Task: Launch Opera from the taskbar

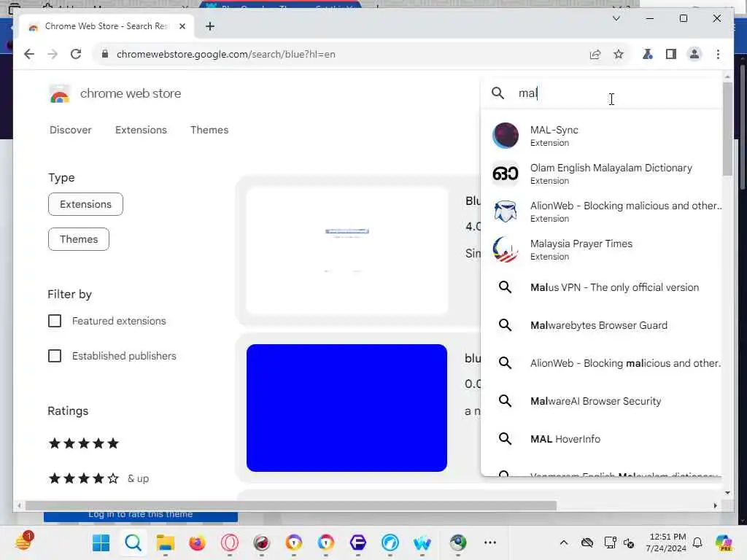Action: tap(230, 542)
